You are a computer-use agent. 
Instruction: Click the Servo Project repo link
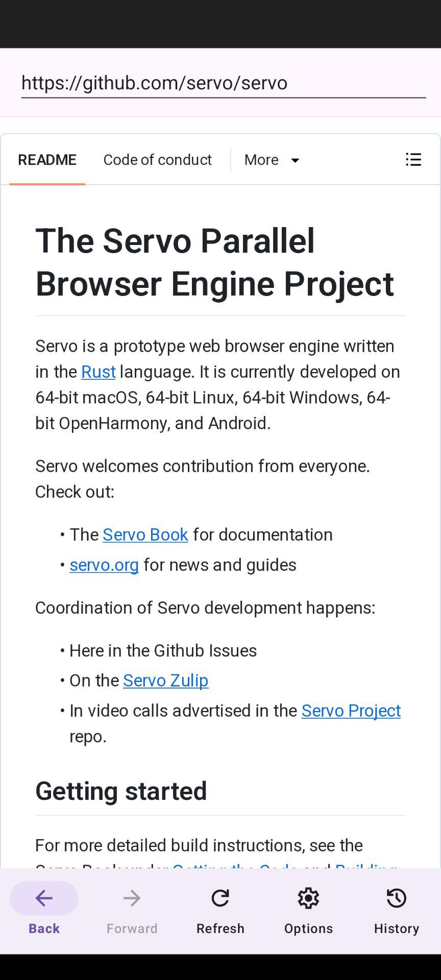[x=351, y=710]
